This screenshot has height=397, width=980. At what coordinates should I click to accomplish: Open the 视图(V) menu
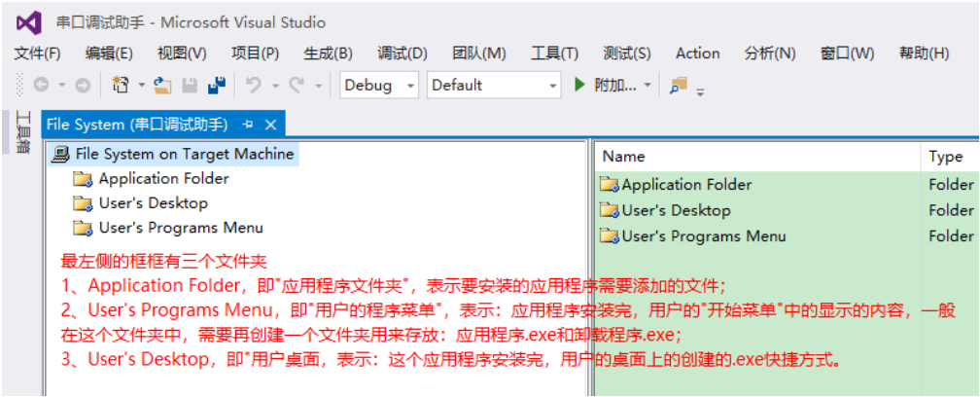[182, 54]
